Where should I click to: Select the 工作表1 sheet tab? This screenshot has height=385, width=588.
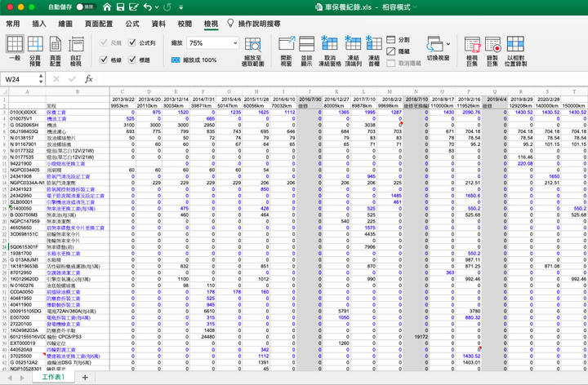coord(53,377)
